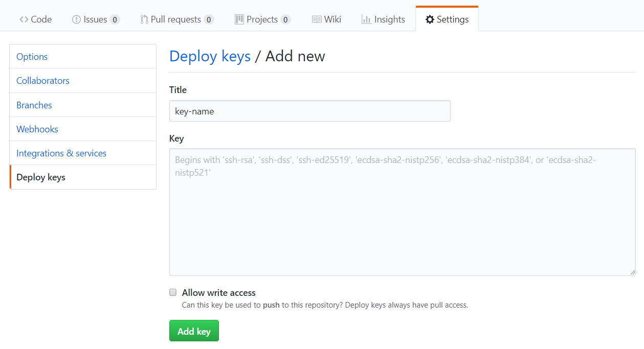The height and width of the screenshot is (349, 644).
Task: Switch to the Insights tab
Action: coord(383,19)
